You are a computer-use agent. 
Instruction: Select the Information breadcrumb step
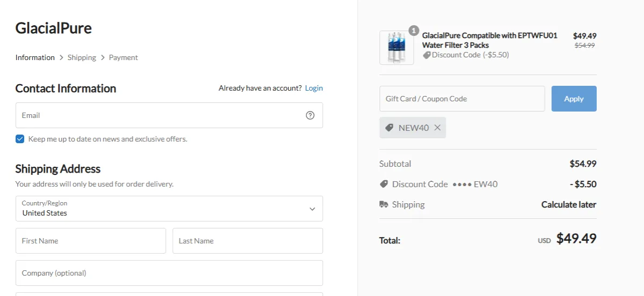tap(35, 57)
